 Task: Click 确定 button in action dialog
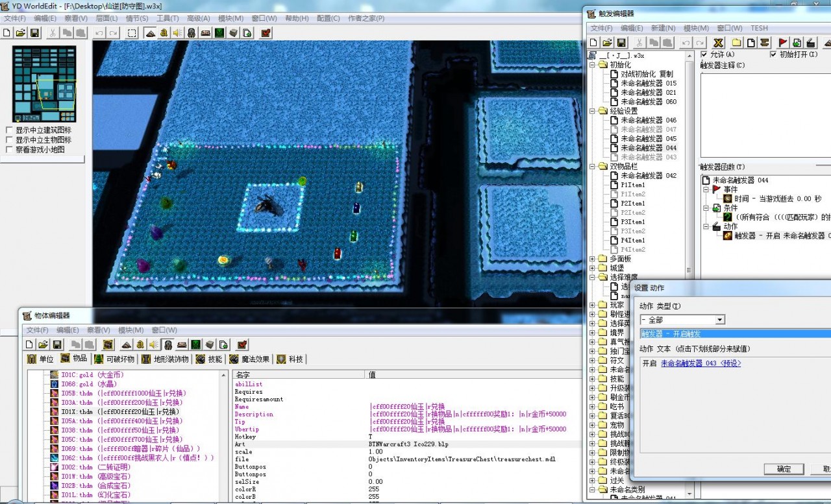click(x=784, y=469)
